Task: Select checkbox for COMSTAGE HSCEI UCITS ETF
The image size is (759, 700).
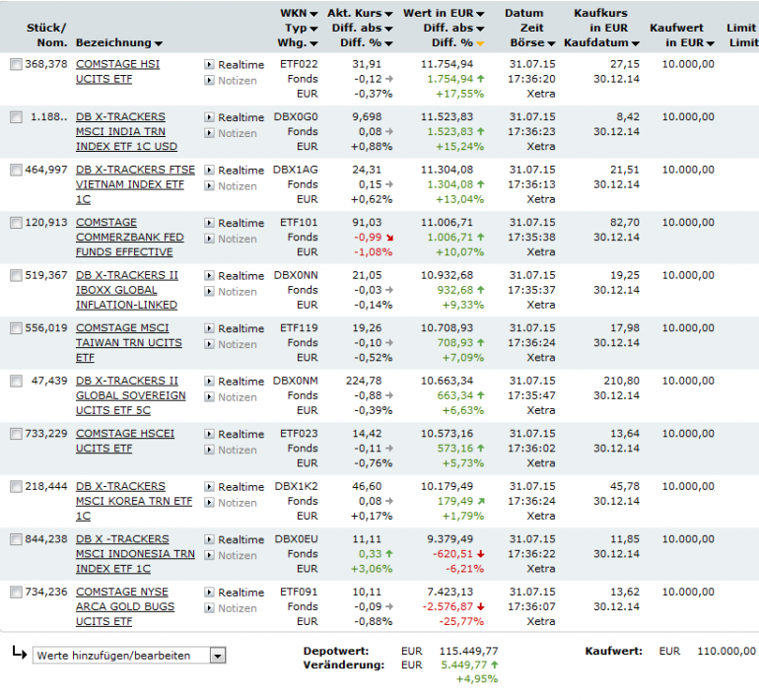Action: [16, 434]
